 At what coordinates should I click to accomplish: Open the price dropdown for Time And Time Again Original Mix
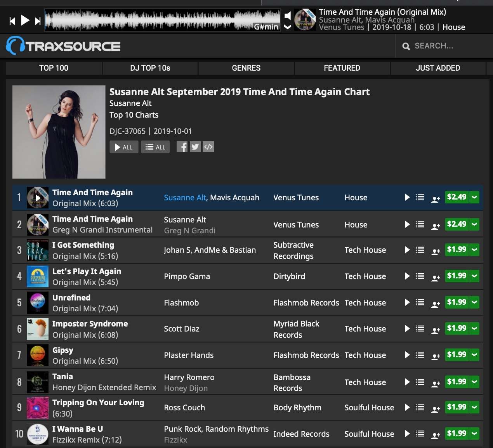(x=474, y=197)
